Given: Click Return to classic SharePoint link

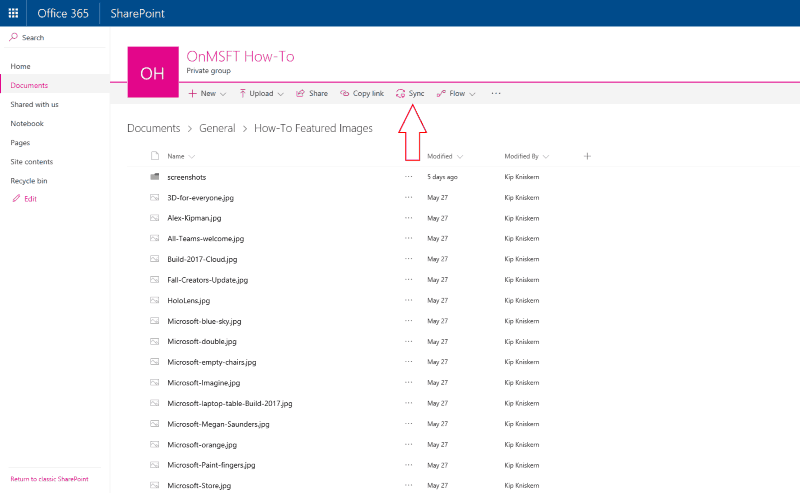Looking at the screenshot, I should coord(49,479).
